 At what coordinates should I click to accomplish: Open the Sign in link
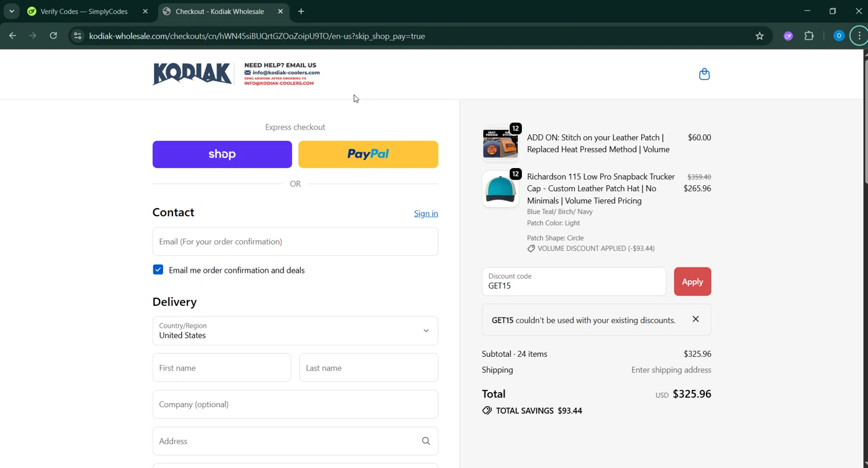pos(426,214)
